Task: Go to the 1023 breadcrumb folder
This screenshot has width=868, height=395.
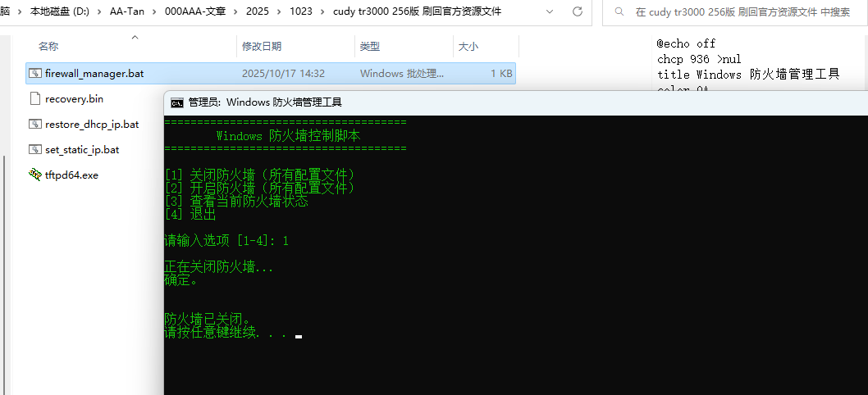Action: tap(300, 12)
